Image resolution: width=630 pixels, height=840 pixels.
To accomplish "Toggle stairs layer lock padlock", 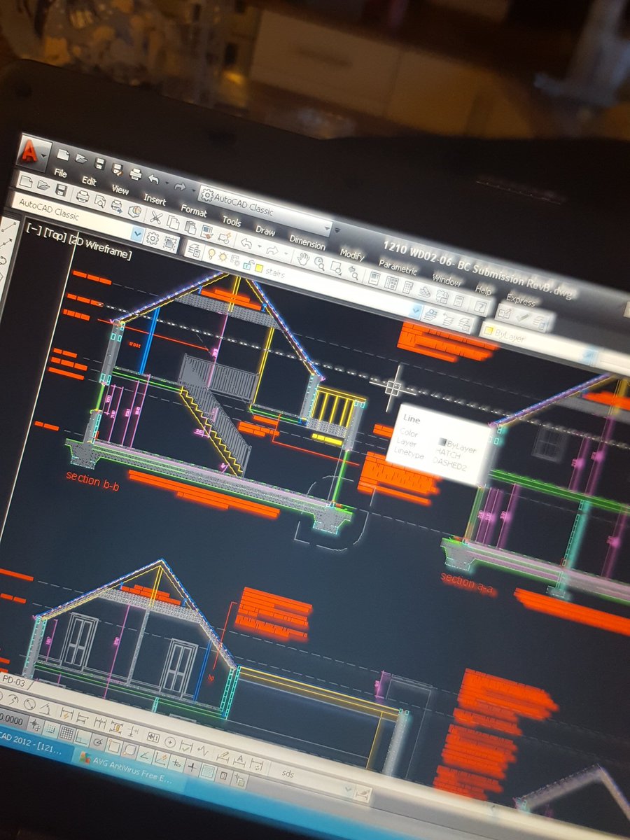I will (x=247, y=264).
